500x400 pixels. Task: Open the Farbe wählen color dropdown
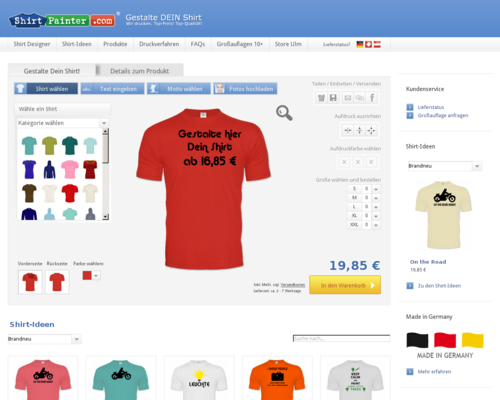click(96, 276)
